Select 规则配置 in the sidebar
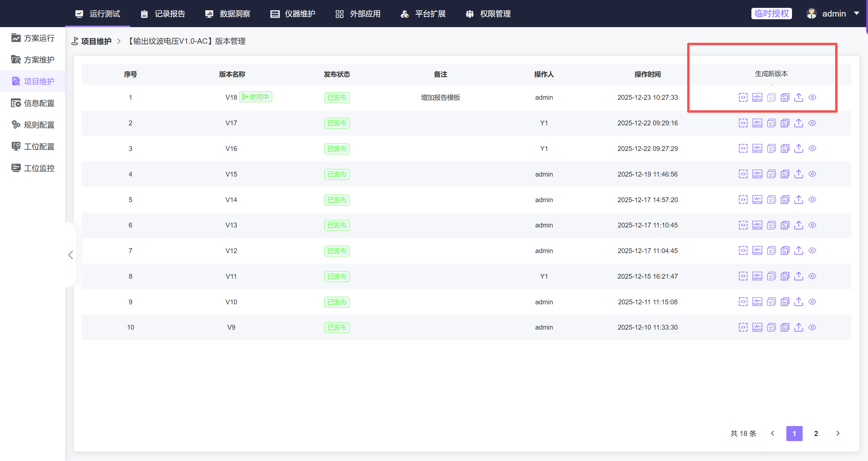Screen dimensions: 868x461 (x=39, y=125)
